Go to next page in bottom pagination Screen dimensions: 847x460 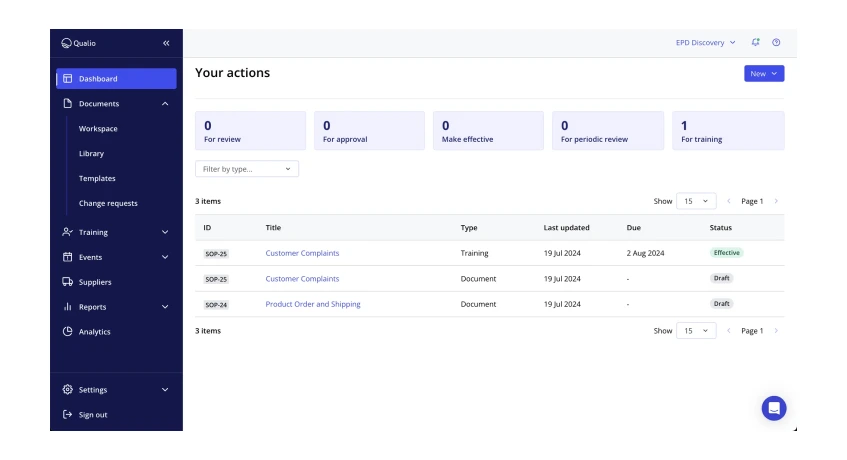coord(776,330)
